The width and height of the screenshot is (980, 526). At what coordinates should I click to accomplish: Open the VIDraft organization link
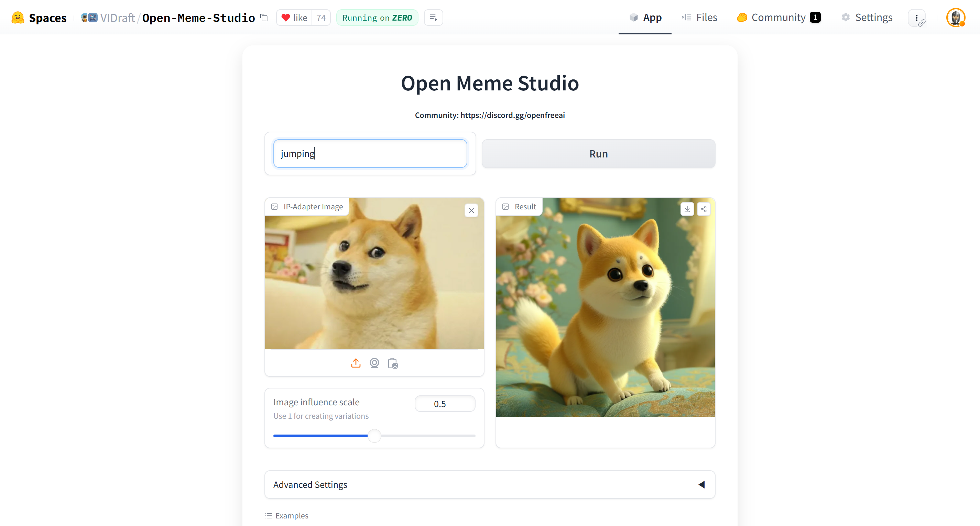(117, 18)
